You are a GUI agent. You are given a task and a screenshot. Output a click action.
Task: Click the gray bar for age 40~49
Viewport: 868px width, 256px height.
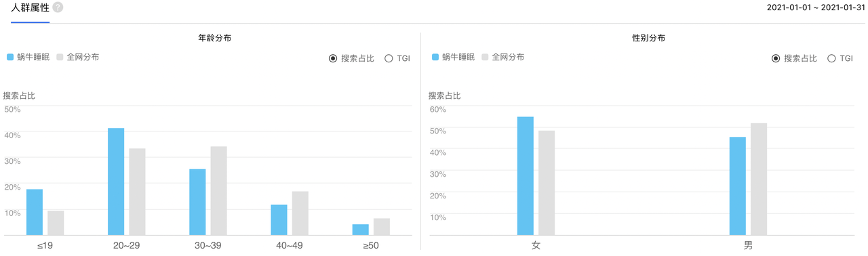click(x=300, y=213)
